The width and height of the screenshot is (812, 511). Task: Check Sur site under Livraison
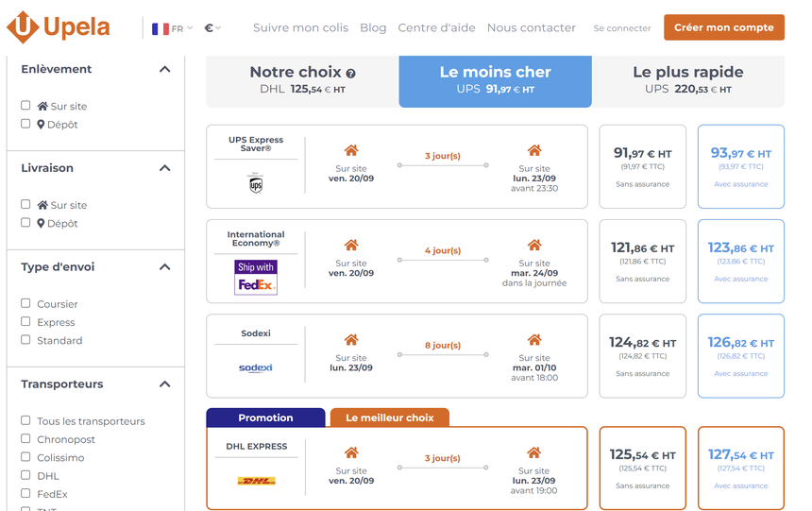[x=25, y=204]
